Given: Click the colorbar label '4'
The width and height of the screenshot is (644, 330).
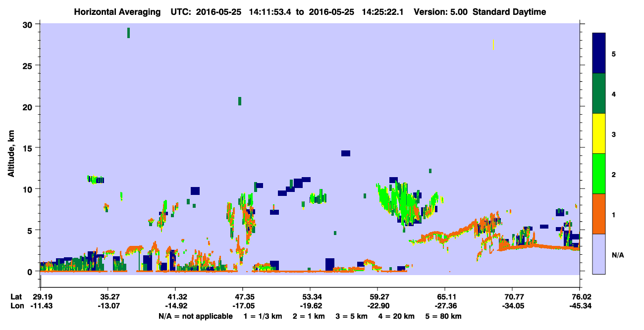Looking at the screenshot, I should tap(614, 94).
